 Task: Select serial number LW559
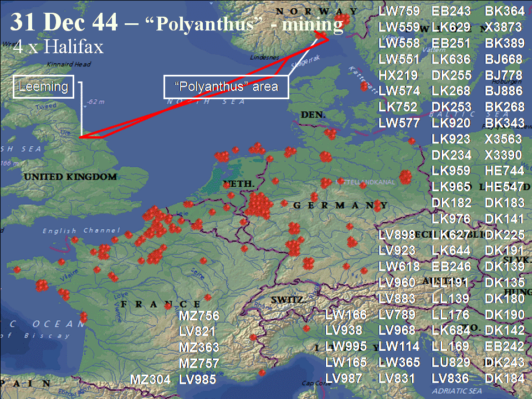[399, 27]
